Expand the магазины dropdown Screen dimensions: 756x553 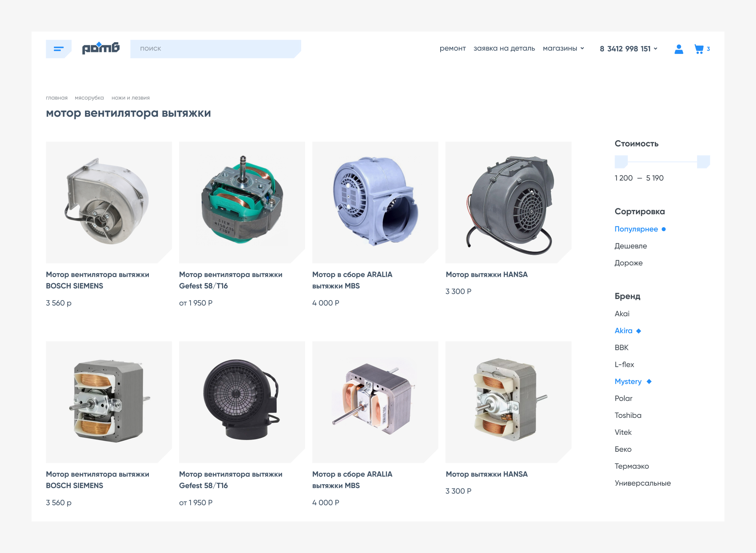563,48
